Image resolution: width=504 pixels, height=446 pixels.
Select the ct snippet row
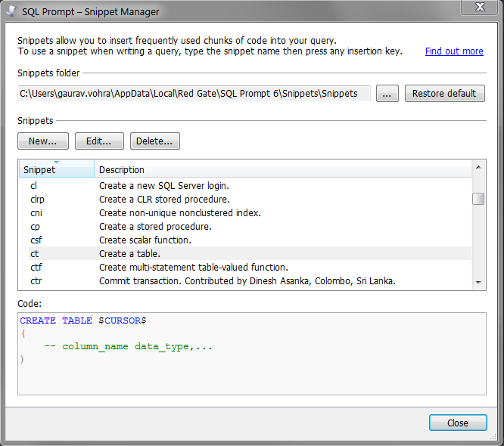250,253
